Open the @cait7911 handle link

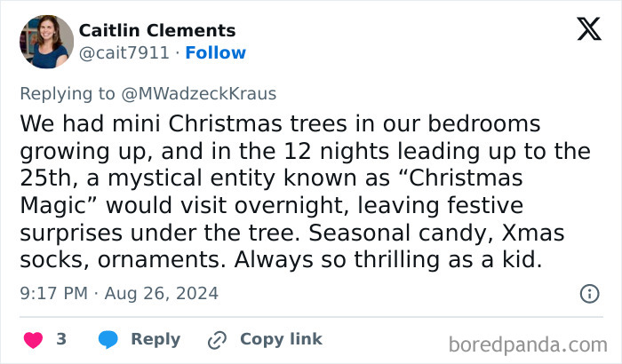pyautogui.click(x=124, y=53)
